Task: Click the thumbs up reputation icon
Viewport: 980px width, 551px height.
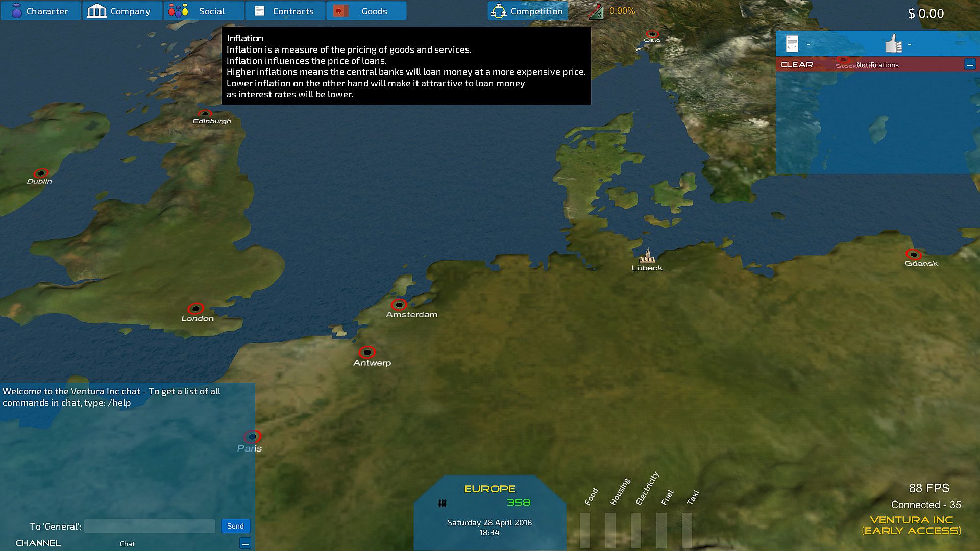Action: click(x=893, y=44)
